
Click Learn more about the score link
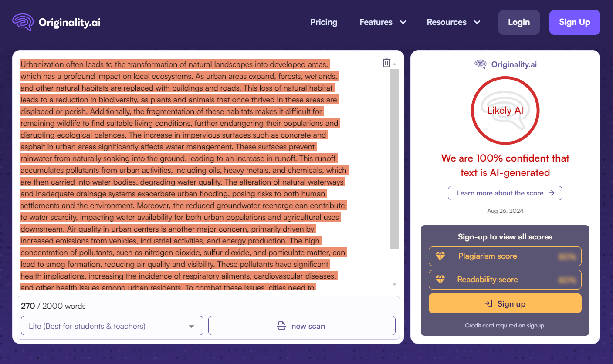[x=505, y=193]
